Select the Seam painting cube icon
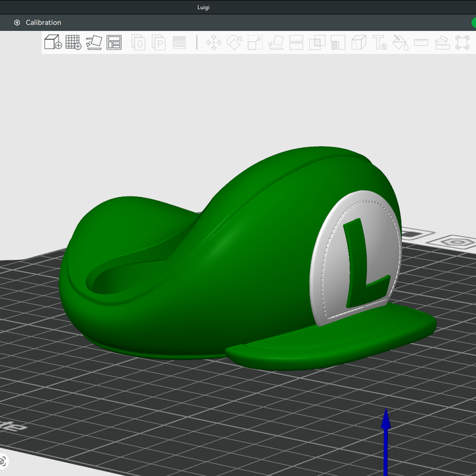The height and width of the screenshot is (476, 476). (x=358, y=43)
